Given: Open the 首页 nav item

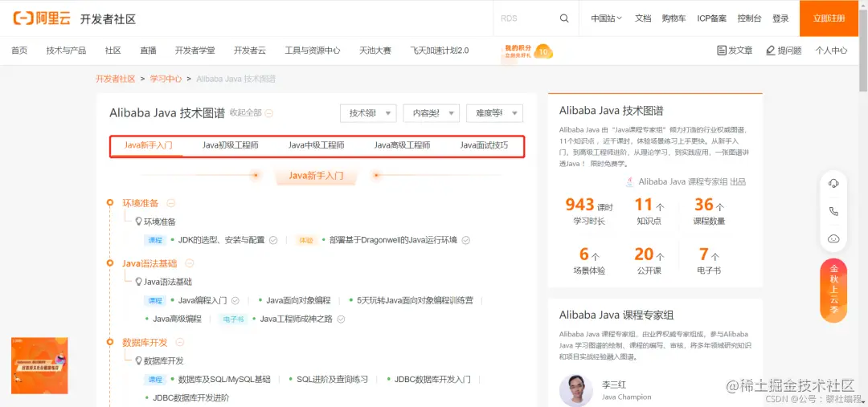Looking at the screenshot, I should [x=19, y=51].
